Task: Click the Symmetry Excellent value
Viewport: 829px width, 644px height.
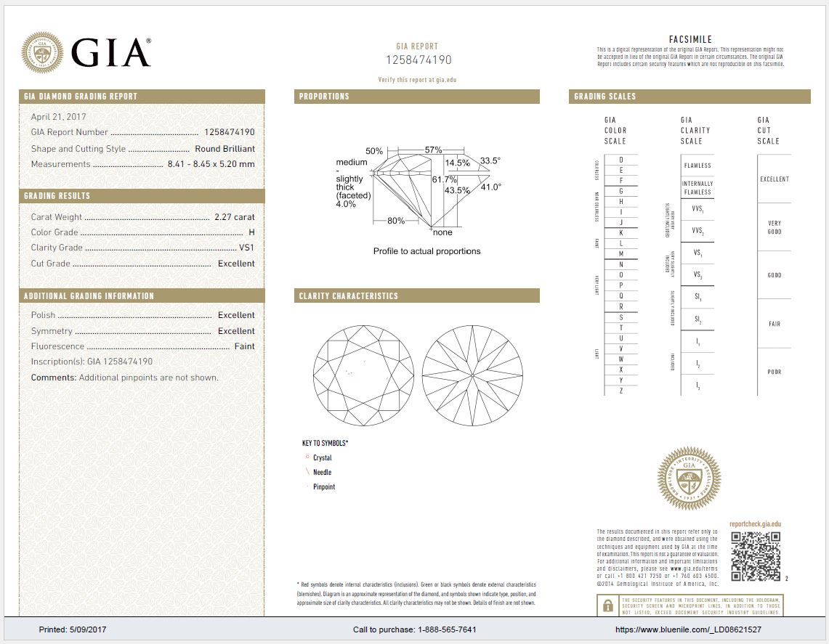Action: point(236,331)
